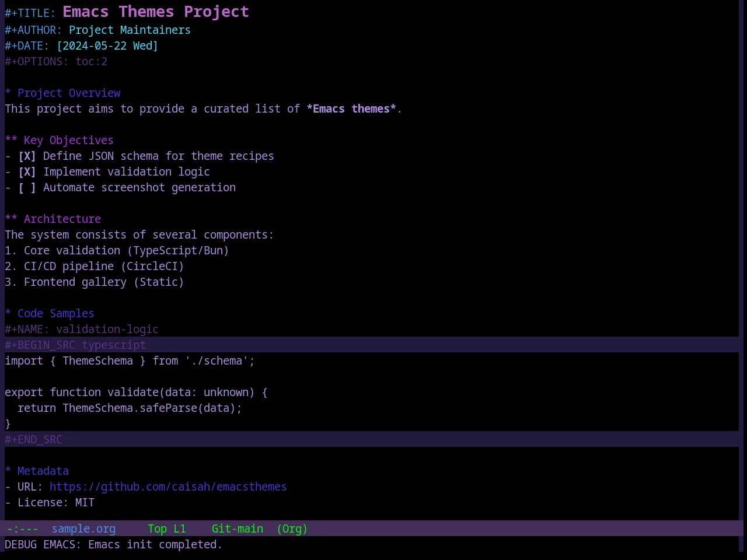
Task: Collapse the 'Code Samples' heading star
Action: (8, 314)
